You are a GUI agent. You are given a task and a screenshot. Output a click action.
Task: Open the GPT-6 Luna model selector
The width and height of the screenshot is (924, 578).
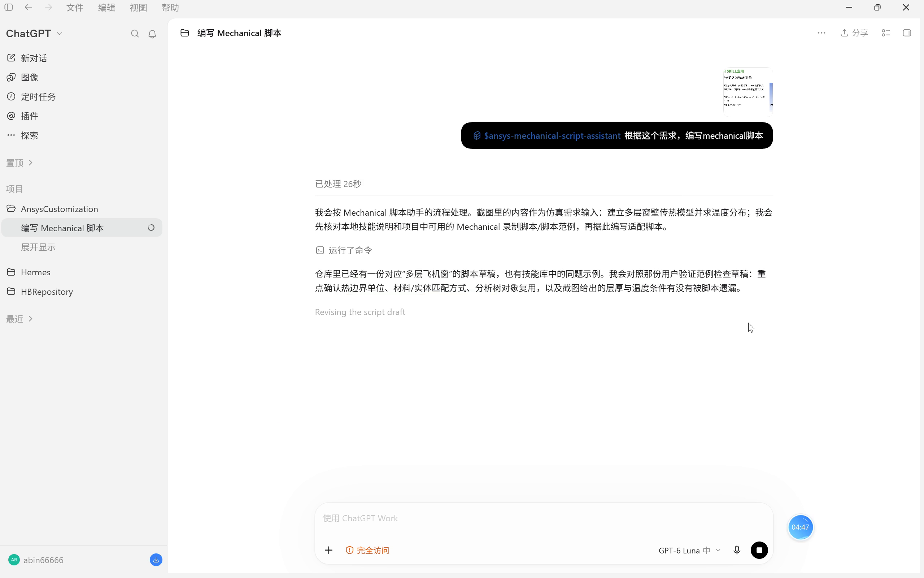(689, 551)
